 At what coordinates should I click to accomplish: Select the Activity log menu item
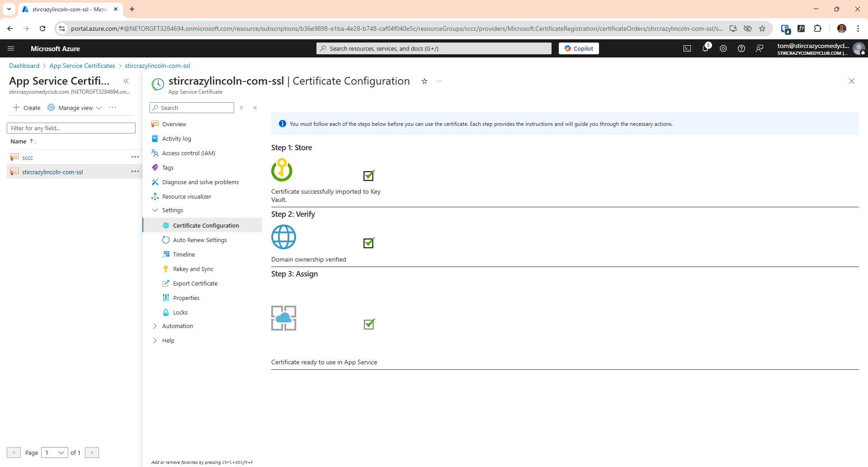click(176, 138)
